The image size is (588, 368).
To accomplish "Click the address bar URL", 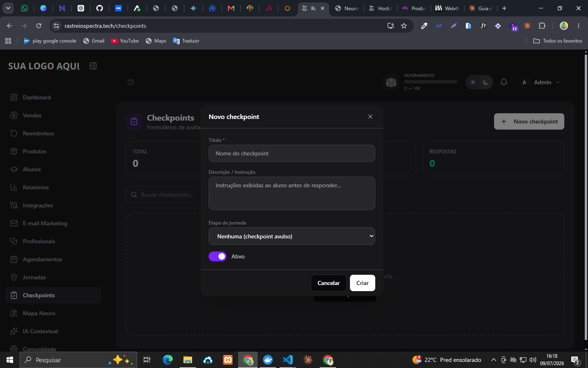I will [105, 26].
